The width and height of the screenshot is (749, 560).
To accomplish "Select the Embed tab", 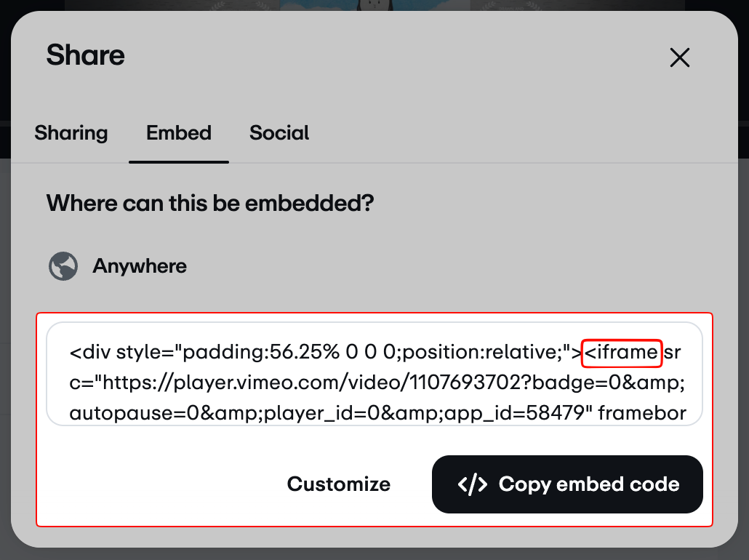I will click(179, 133).
